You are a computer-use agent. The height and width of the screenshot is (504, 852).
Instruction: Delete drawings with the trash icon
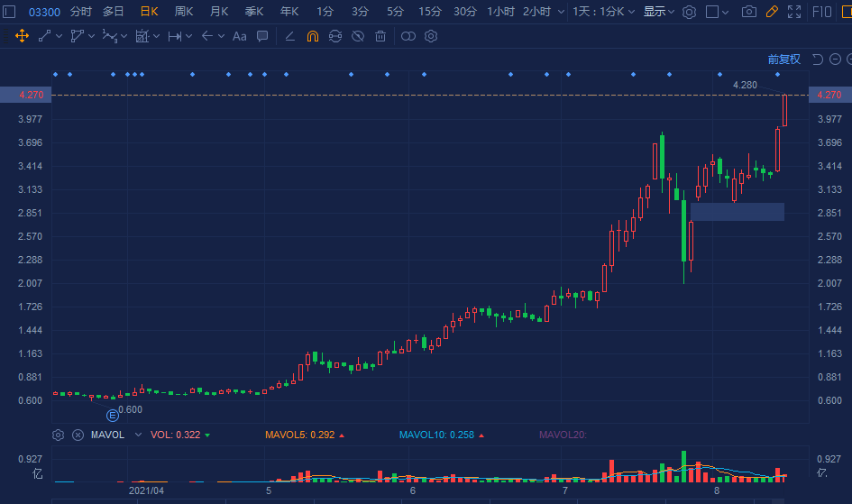[380, 36]
